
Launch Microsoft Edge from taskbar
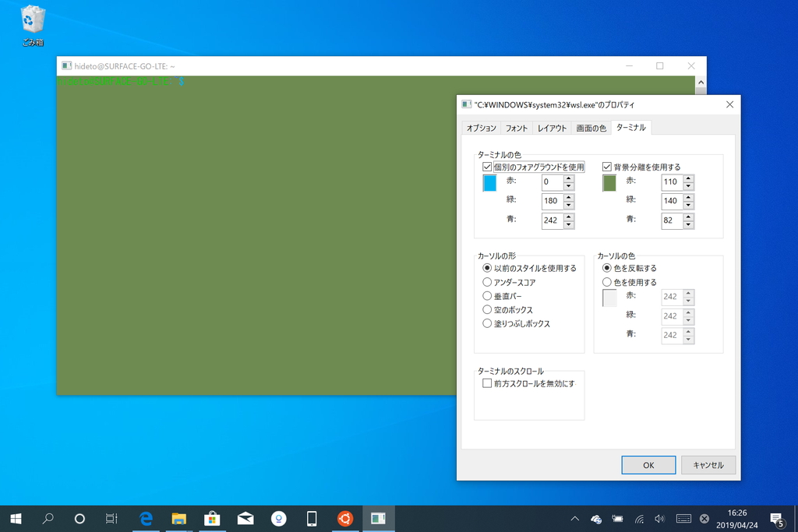(x=146, y=518)
